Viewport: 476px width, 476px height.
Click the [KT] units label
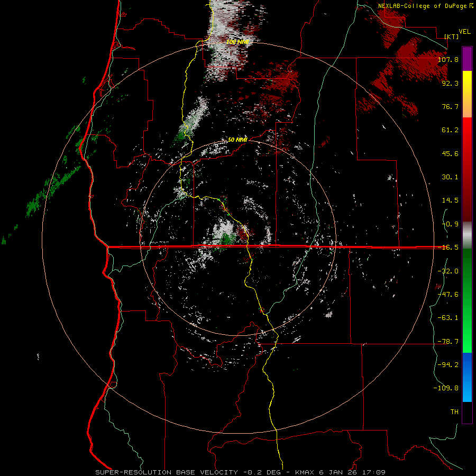(452, 36)
